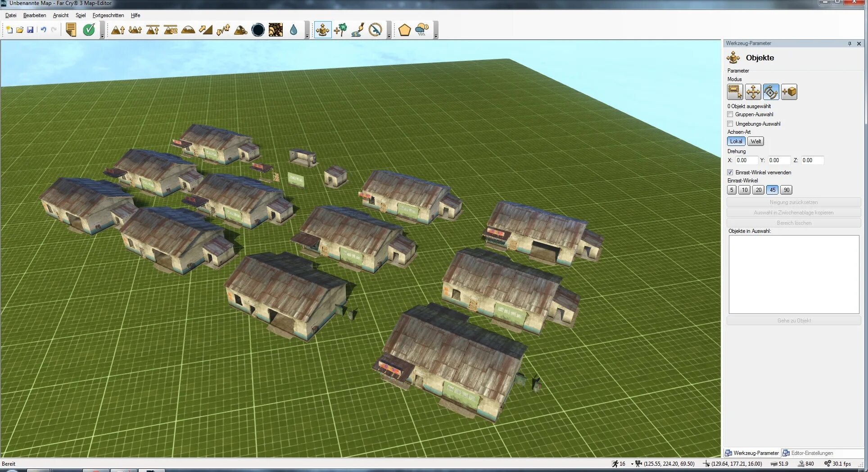Open the Bearbeiten menu
This screenshot has height=472, width=868.
point(35,15)
